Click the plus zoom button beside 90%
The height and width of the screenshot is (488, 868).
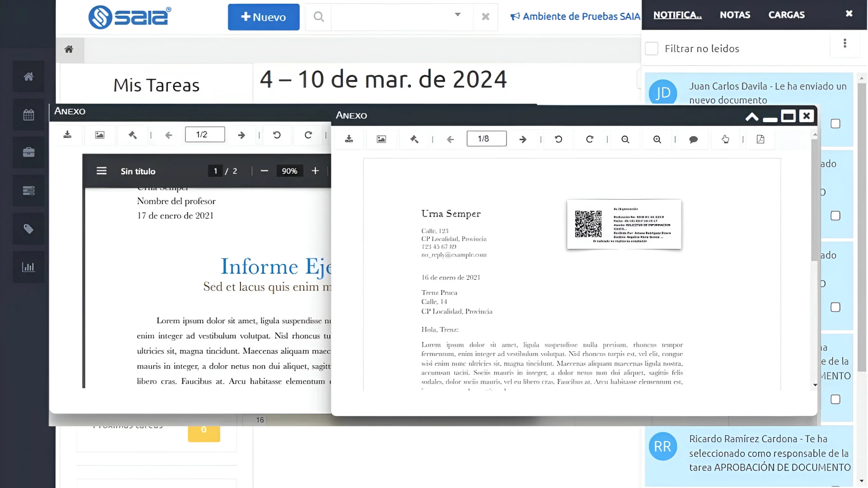(315, 171)
